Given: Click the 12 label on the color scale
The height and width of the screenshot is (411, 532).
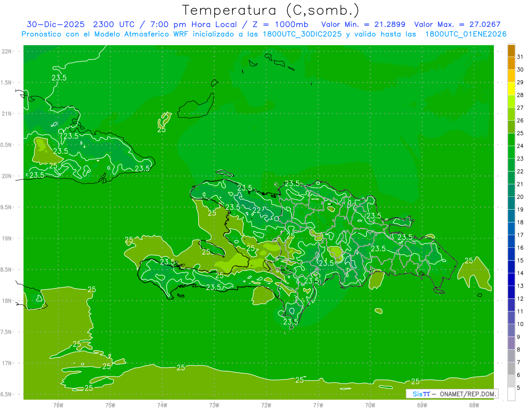Looking at the screenshot, I should [x=520, y=298].
